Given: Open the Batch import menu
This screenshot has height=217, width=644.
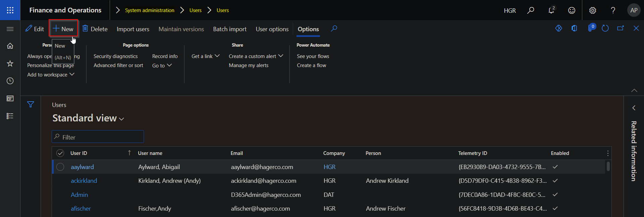Looking at the screenshot, I should pyautogui.click(x=230, y=29).
